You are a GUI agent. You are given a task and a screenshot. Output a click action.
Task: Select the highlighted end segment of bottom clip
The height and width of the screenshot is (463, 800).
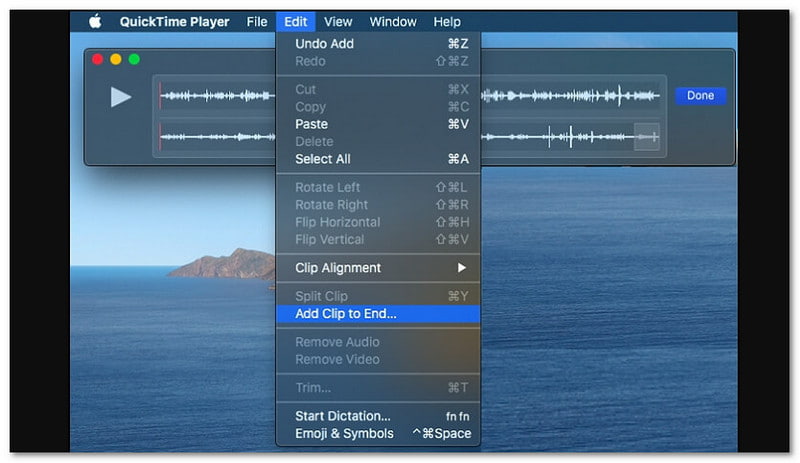646,137
